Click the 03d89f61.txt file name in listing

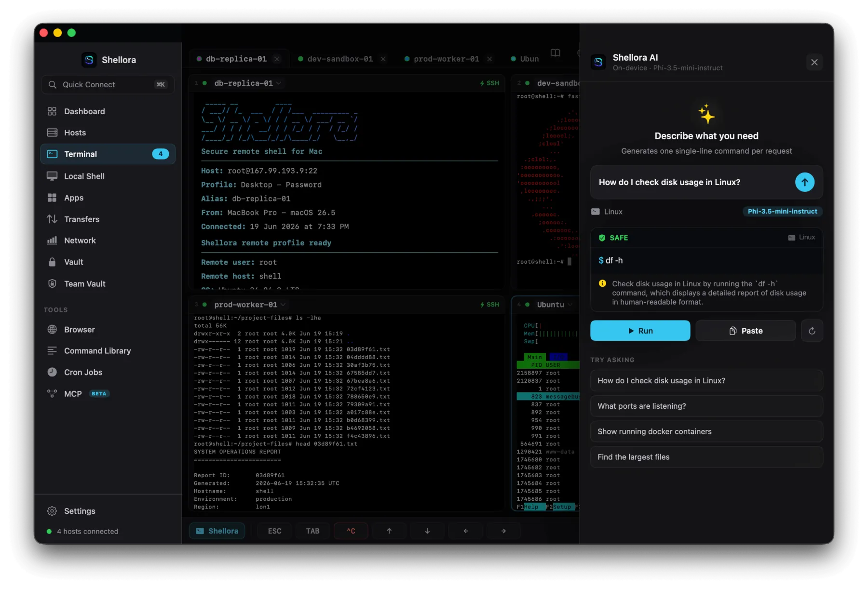coord(368,349)
